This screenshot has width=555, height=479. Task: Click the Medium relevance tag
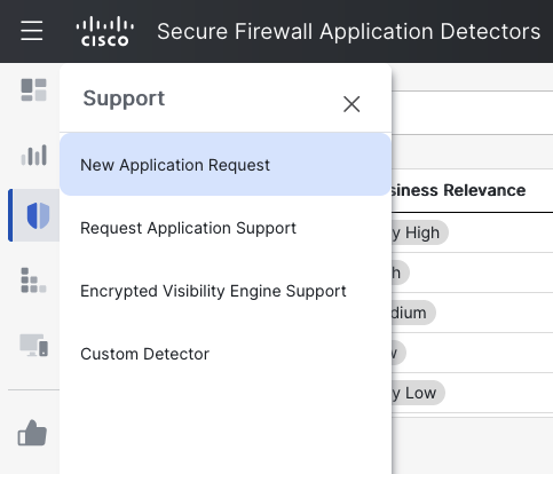click(413, 313)
